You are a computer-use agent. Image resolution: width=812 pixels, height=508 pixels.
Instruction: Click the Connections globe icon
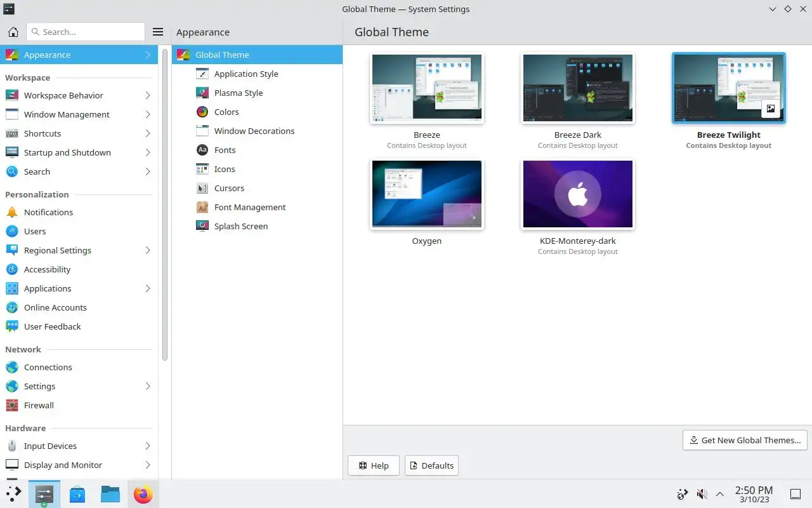pos(12,367)
